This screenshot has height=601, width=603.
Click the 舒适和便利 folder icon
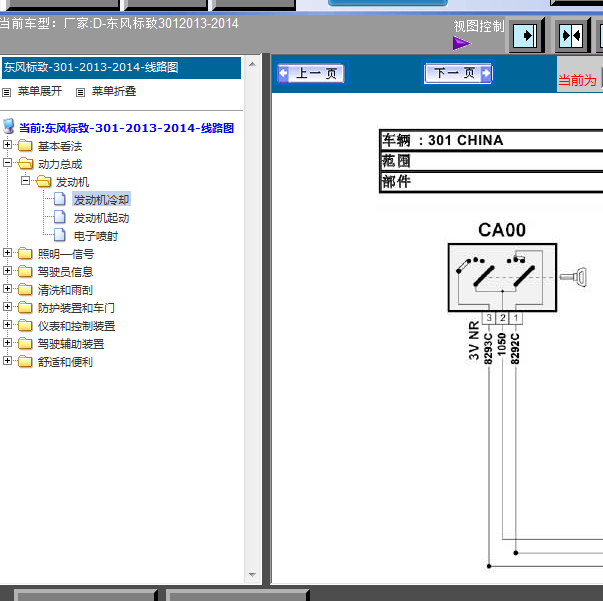tap(25, 361)
